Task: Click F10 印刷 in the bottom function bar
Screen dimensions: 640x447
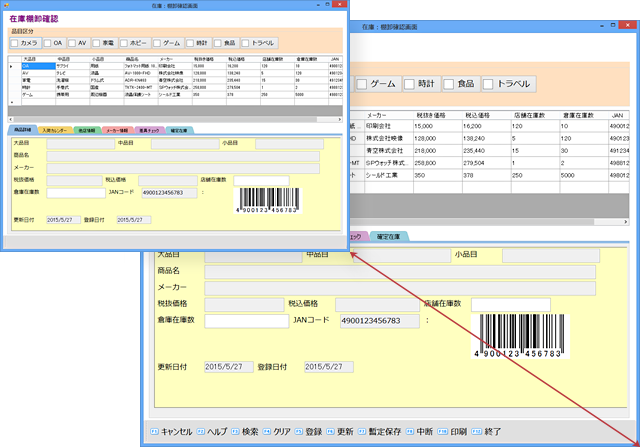Action: click(x=452, y=431)
